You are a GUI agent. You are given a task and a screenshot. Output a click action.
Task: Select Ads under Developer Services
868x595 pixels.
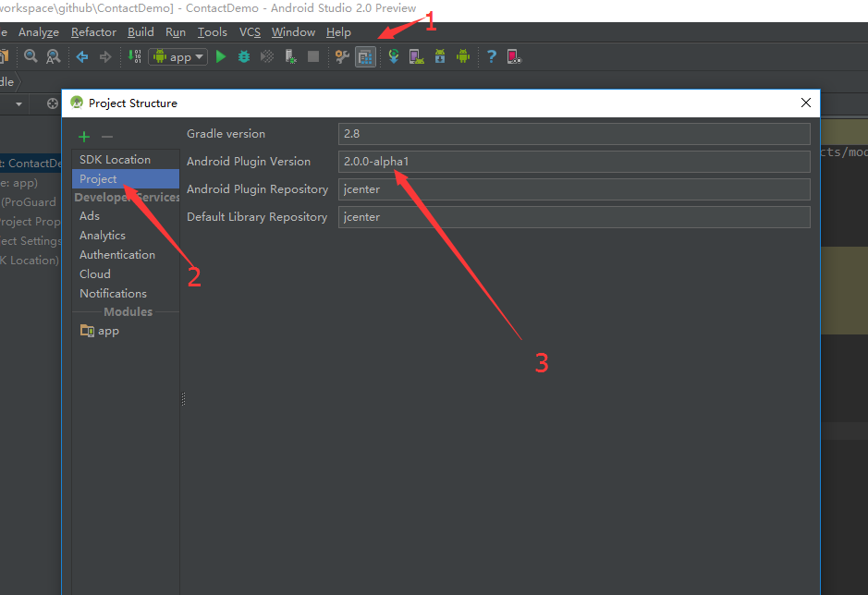[x=126, y=216]
